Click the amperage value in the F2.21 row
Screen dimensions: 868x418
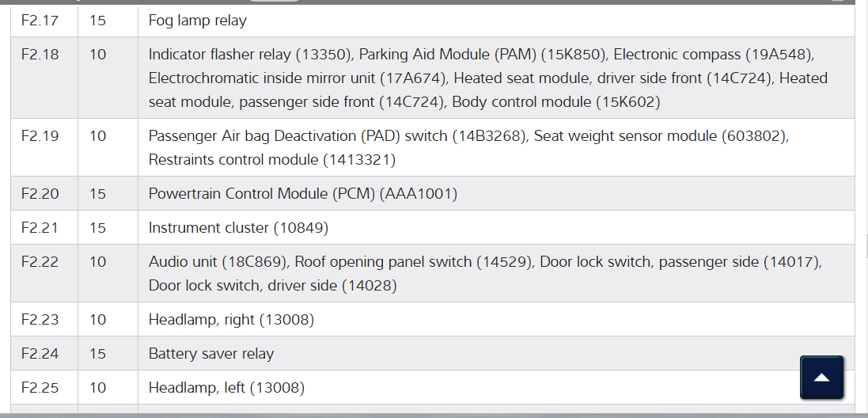coord(97,228)
